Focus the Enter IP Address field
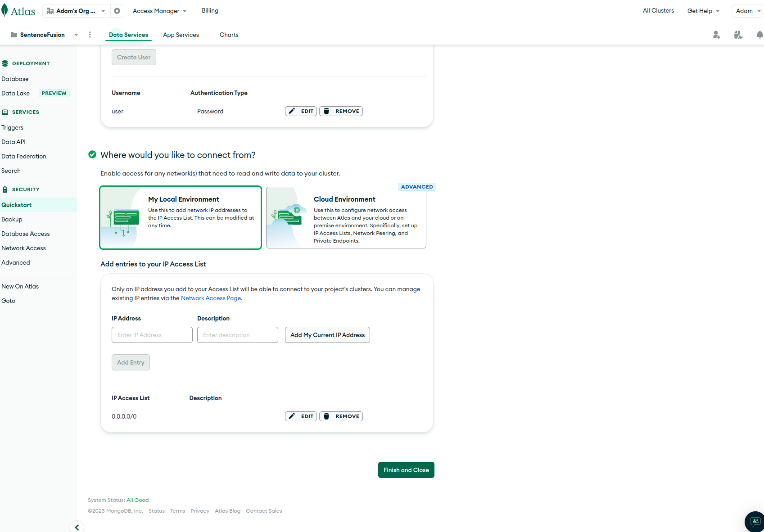764x532 pixels. click(x=152, y=335)
